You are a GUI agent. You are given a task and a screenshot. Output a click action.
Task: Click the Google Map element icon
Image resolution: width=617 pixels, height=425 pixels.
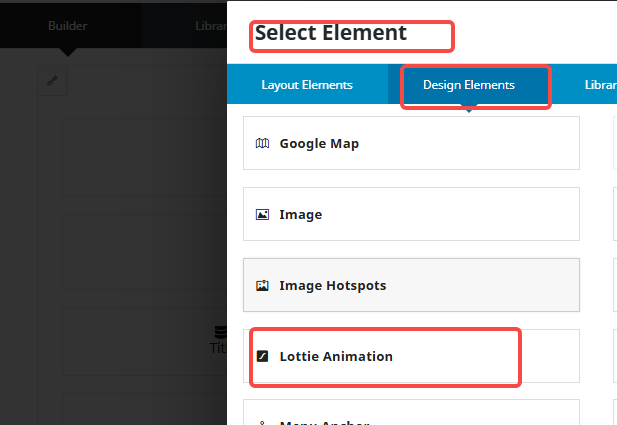tap(262, 143)
